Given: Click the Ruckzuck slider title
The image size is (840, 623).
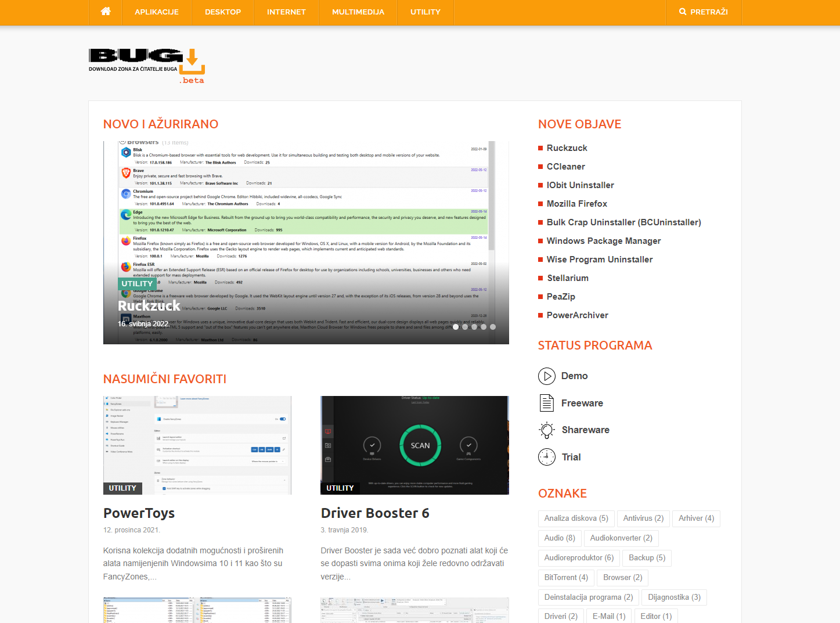Looking at the screenshot, I should pos(149,306).
